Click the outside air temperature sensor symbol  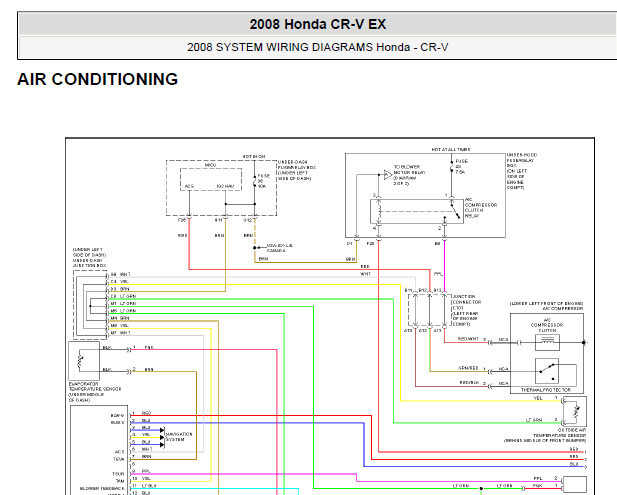[575, 412]
